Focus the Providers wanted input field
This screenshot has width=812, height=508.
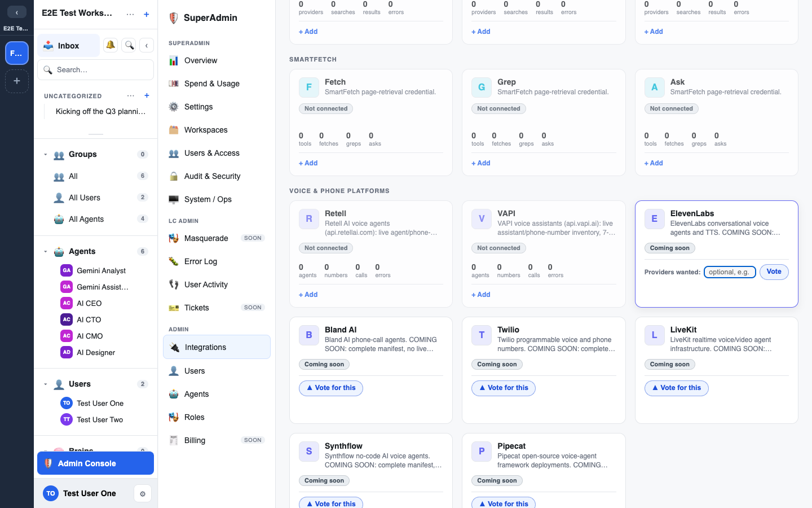[x=730, y=272]
